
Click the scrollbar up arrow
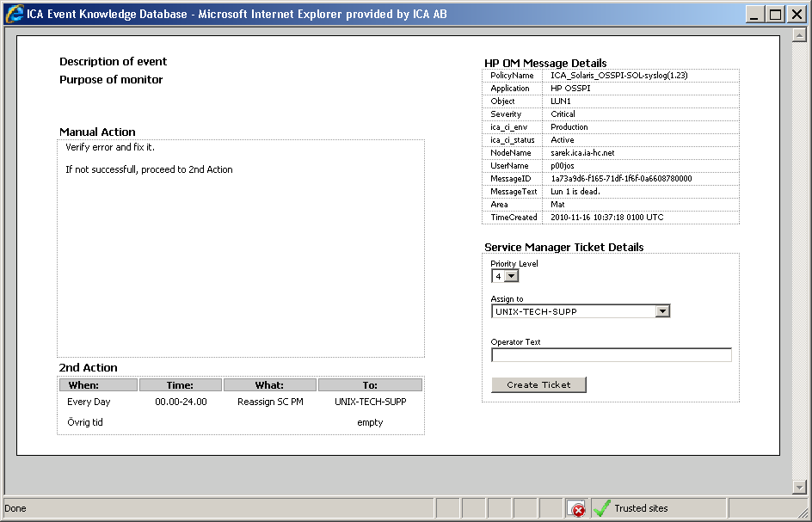tap(799, 35)
